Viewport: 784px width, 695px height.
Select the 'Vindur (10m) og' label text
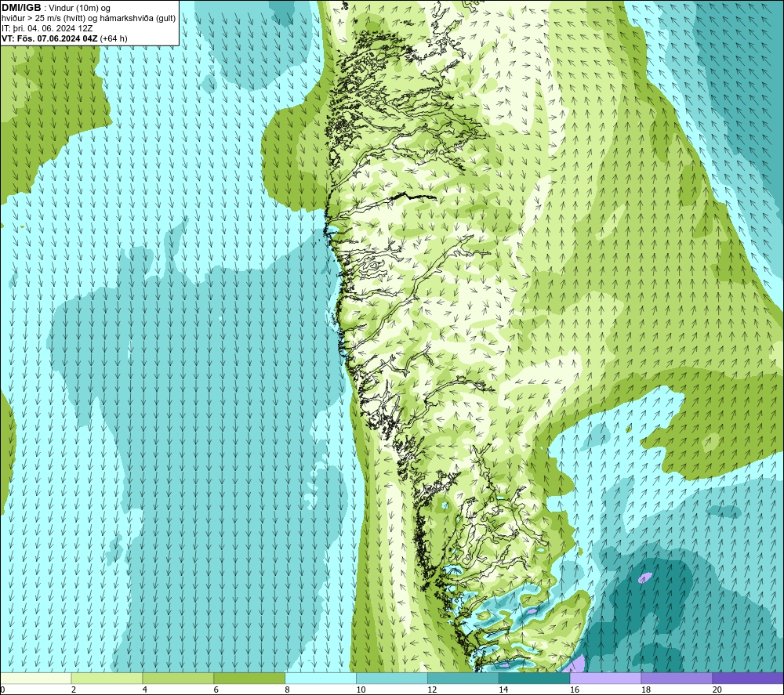pyautogui.click(x=79, y=8)
